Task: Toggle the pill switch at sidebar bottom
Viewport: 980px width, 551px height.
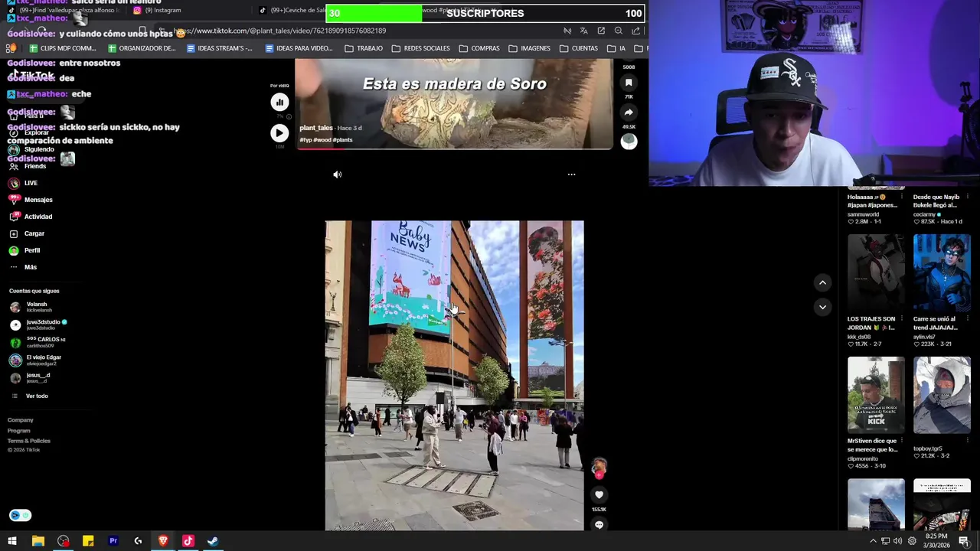Action: point(20,515)
